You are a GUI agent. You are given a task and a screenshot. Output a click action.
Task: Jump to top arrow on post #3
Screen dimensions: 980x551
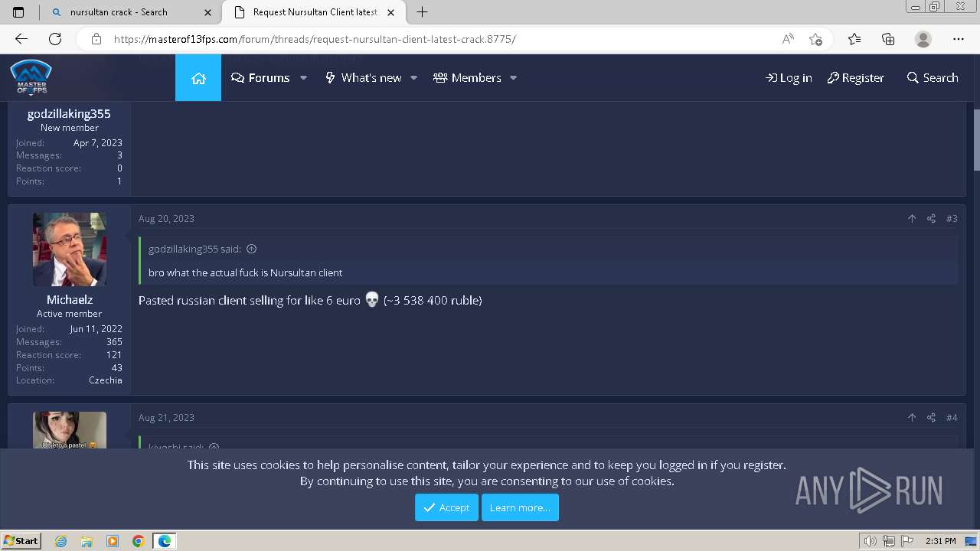tap(911, 219)
